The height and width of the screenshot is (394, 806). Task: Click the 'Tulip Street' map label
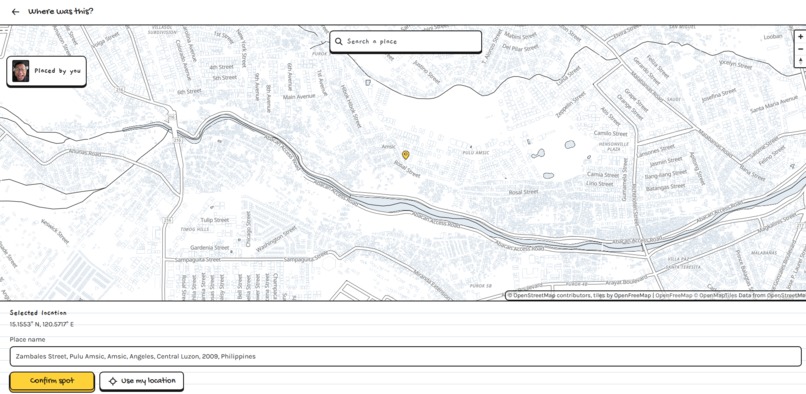pyautogui.click(x=214, y=220)
